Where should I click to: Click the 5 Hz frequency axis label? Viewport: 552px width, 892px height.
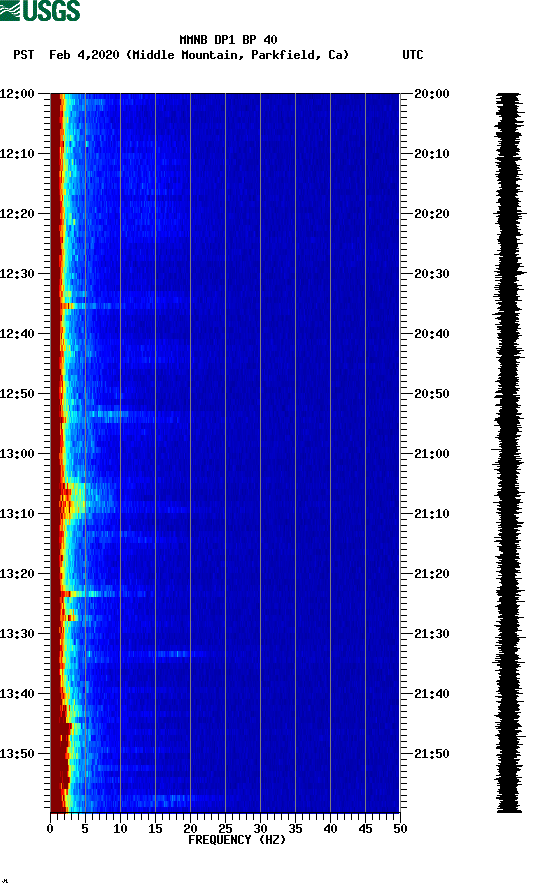click(x=85, y=829)
